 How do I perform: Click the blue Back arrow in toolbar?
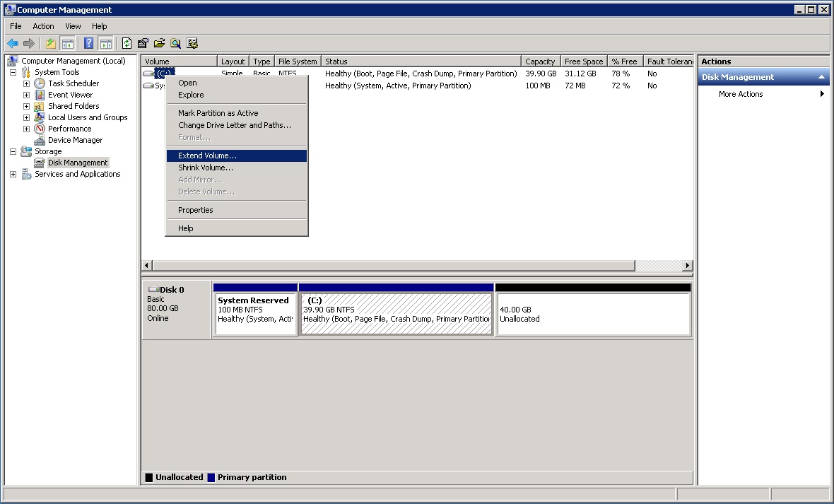[12, 43]
